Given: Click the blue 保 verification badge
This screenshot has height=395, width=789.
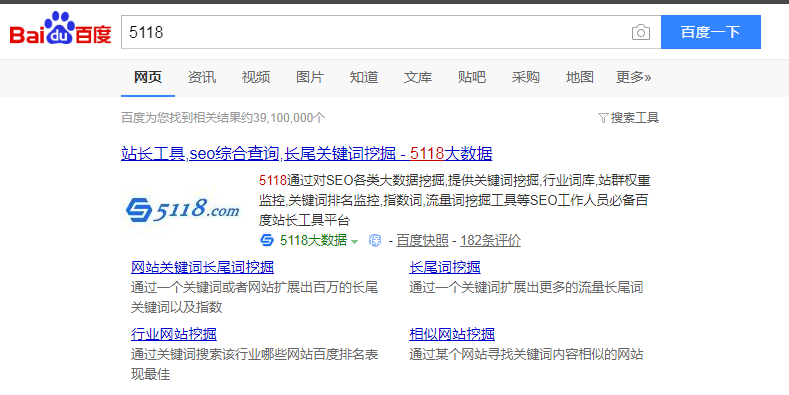Looking at the screenshot, I should tap(375, 241).
